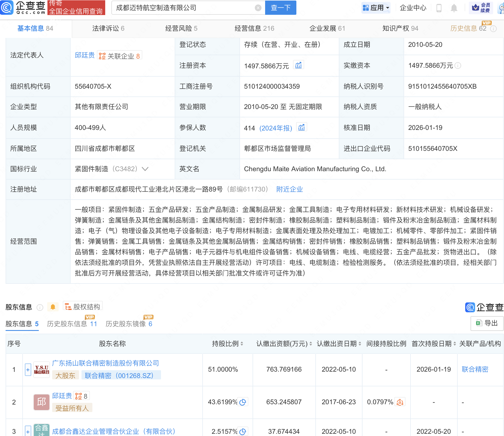The height and width of the screenshot is (436, 504).
Task: Open pie chart icon beside 43.6199% holding
Action: pos(243,402)
